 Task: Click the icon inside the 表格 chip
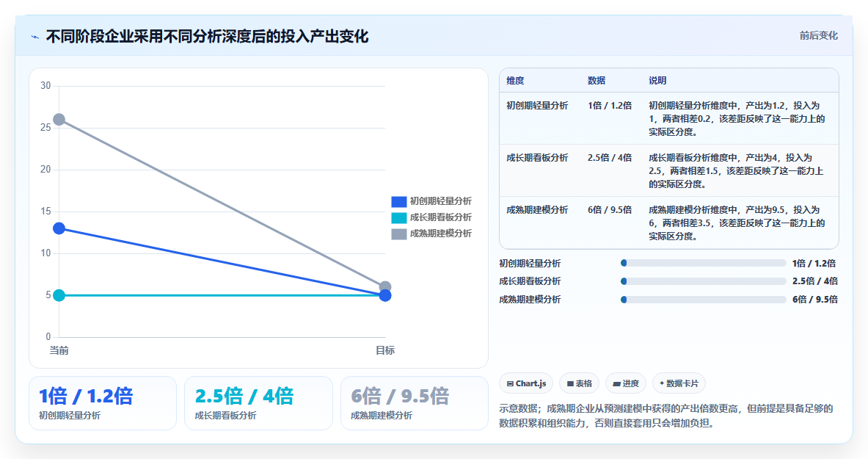click(x=570, y=383)
